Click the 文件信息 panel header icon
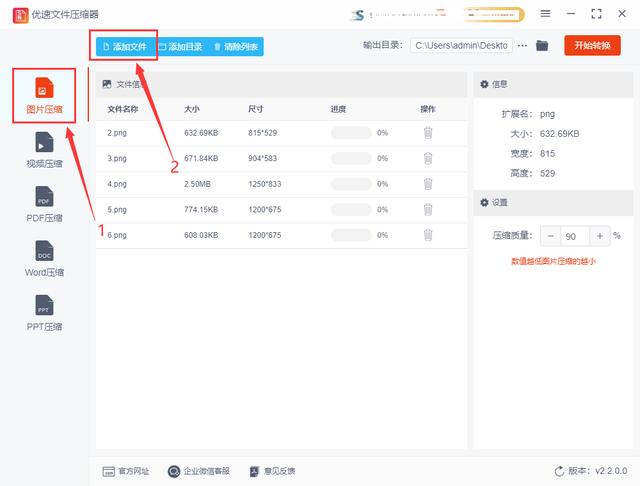This screenshot has width=640, height=486. click(107, 84)
